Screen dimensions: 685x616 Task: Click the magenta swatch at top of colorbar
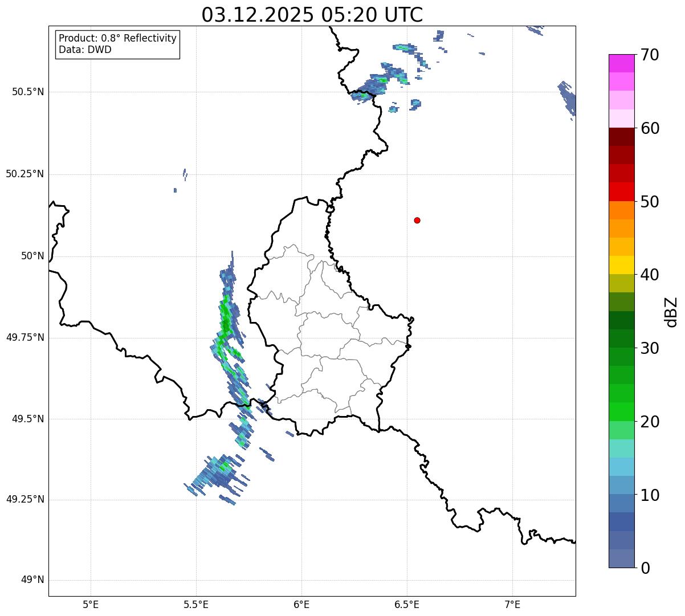[622, 63]
